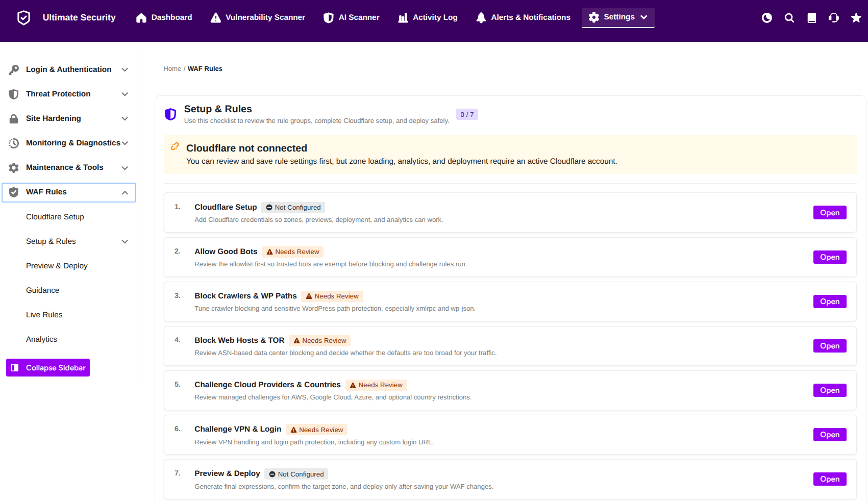The height and width of the screenshot is (502, 868).
Task: Click Vulnerability Scanner warning triangle icon
Action: coord(216,18)
